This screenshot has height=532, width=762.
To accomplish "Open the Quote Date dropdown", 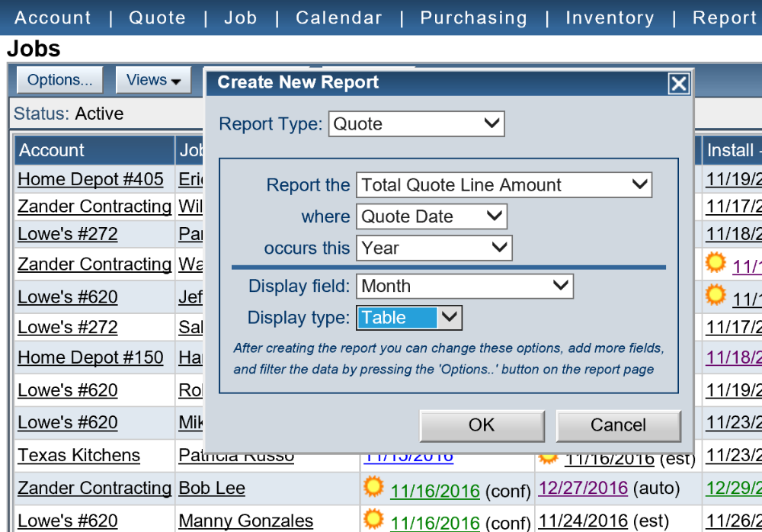I will tap(431, 216).
